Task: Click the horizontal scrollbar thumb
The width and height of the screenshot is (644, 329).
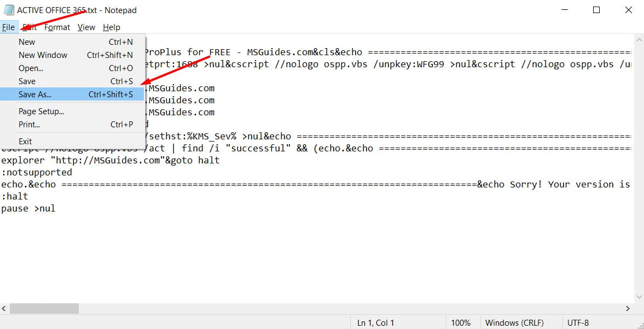Action: [x=44, y=308]
